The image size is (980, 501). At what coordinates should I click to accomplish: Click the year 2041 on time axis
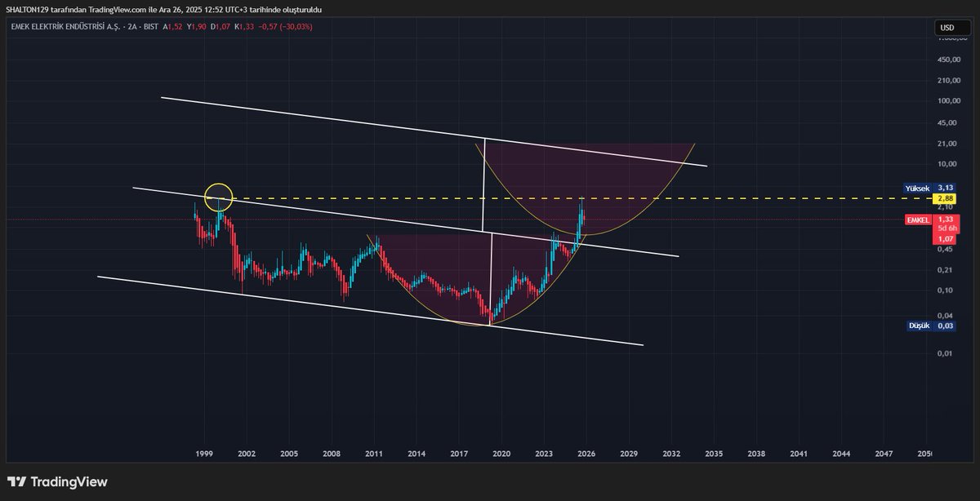click(799, 453)
